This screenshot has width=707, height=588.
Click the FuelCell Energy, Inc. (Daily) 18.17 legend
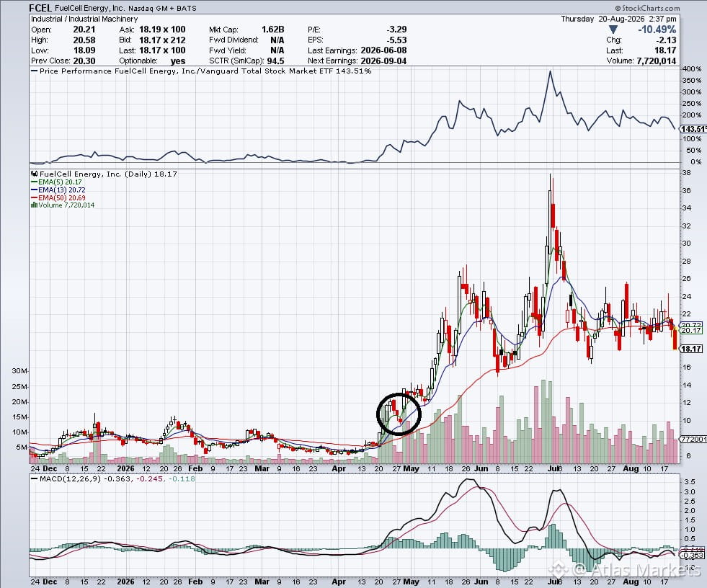click(x=108, y=174)
